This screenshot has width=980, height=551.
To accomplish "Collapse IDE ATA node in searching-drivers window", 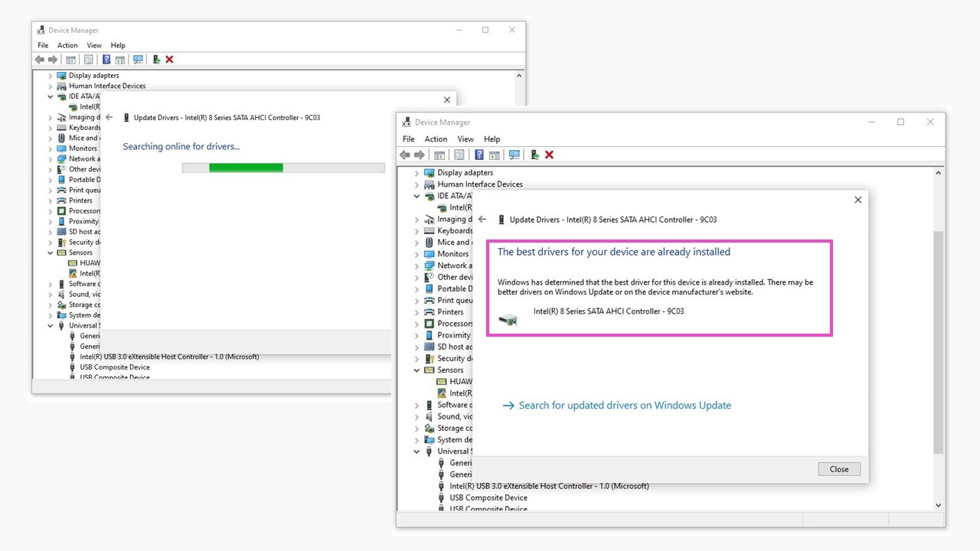I will pos(51,96).
